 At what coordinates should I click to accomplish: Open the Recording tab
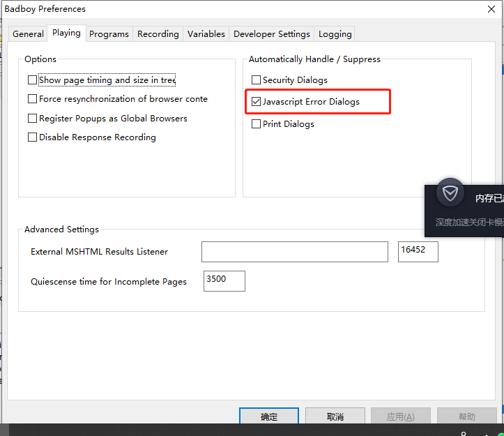tap(158, 33)
